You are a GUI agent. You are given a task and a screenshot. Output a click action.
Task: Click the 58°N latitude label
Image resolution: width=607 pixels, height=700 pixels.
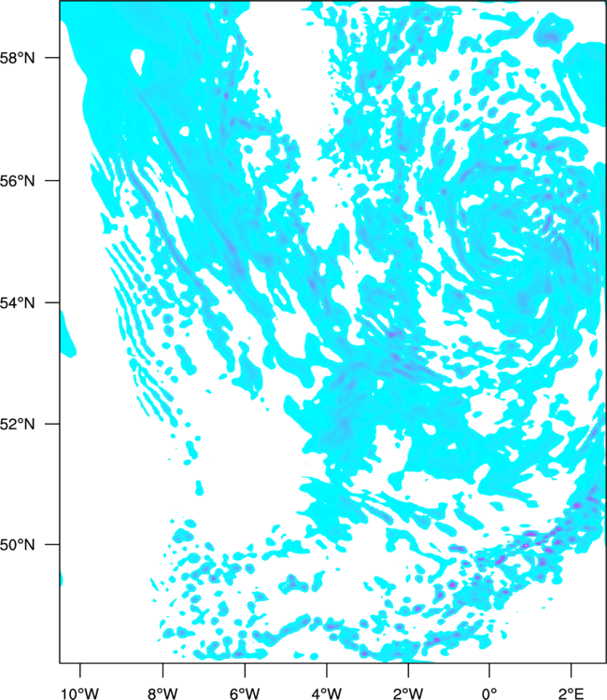(x=18, y=58)
